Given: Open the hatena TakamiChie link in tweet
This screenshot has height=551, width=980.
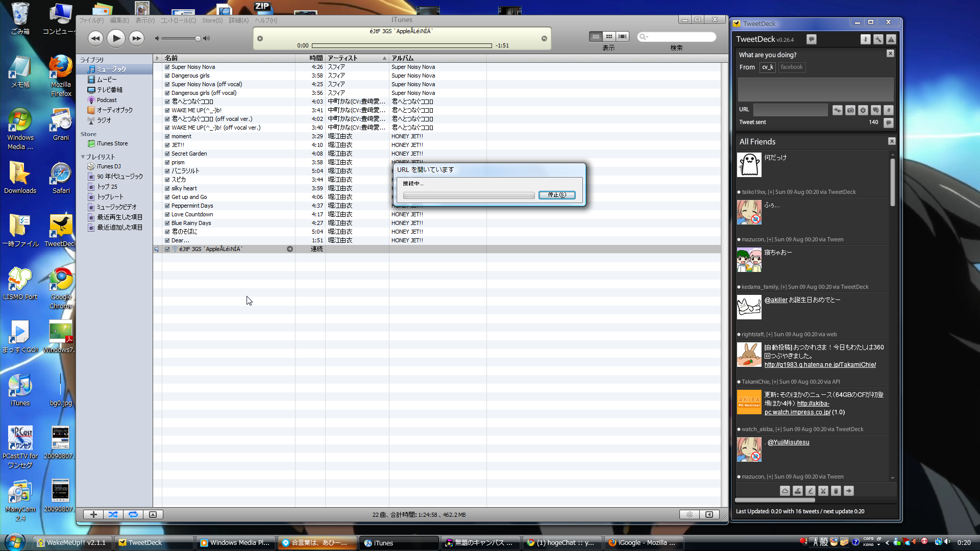Looking at the screenshot, I should click(820, 365).
